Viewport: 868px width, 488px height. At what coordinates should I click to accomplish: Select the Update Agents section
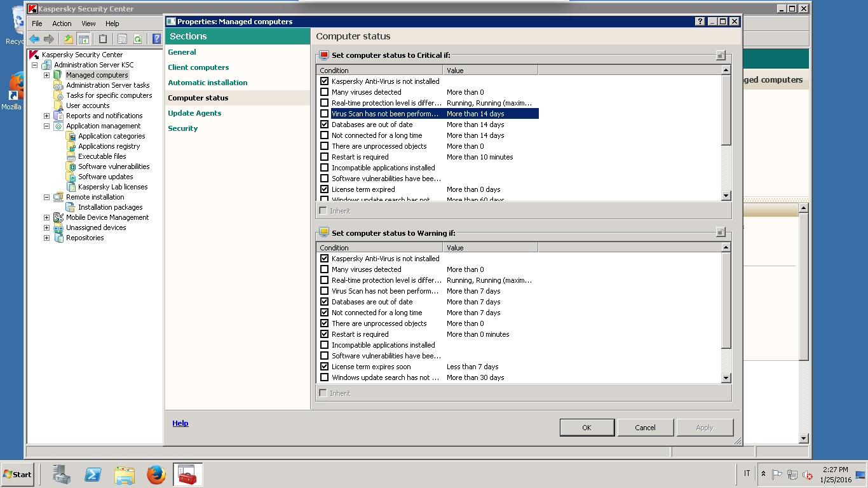pyautogui.click(x=194, y=113)
